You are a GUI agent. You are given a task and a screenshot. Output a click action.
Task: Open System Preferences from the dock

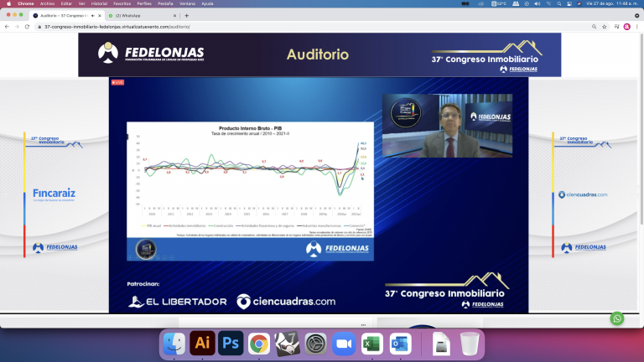coord(315,344)
